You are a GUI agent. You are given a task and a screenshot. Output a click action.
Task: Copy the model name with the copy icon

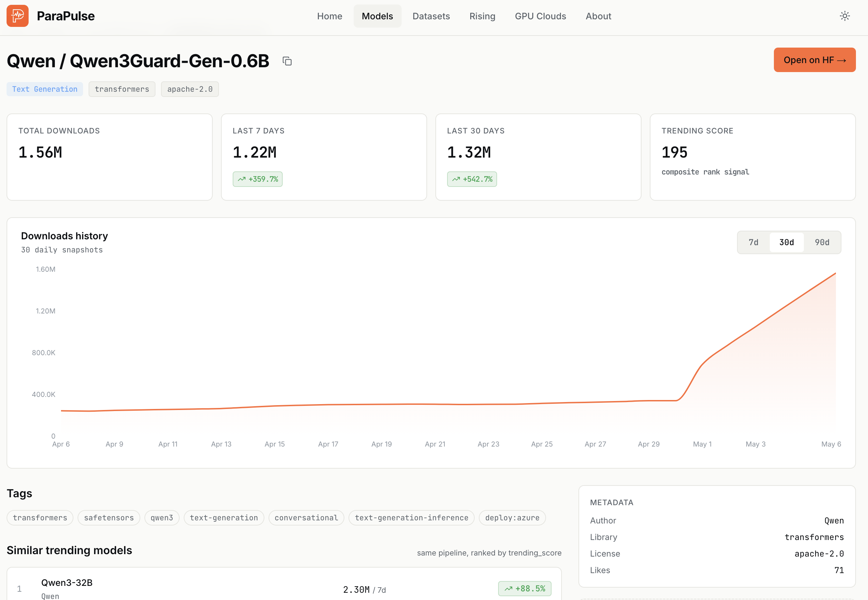[x=287, y=61]
